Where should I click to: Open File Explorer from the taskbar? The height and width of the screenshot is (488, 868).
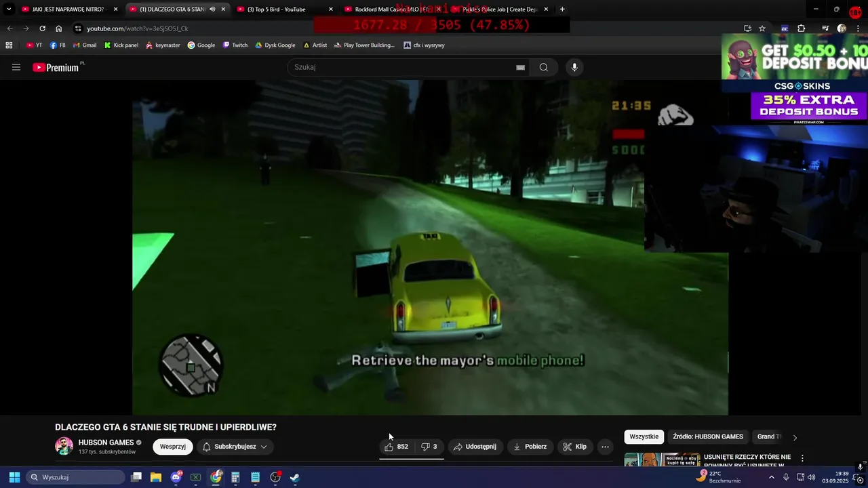click(x=156, y=477)
